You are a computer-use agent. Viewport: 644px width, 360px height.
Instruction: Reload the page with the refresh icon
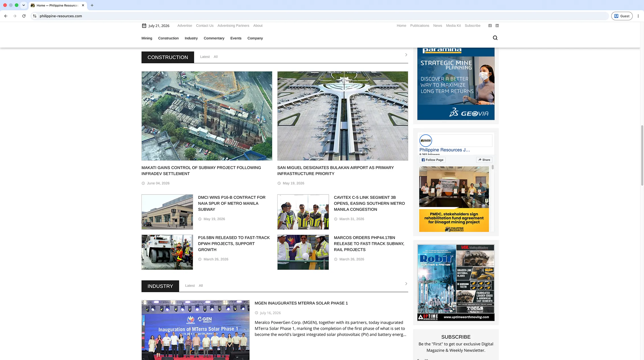[x=24, y=16]
